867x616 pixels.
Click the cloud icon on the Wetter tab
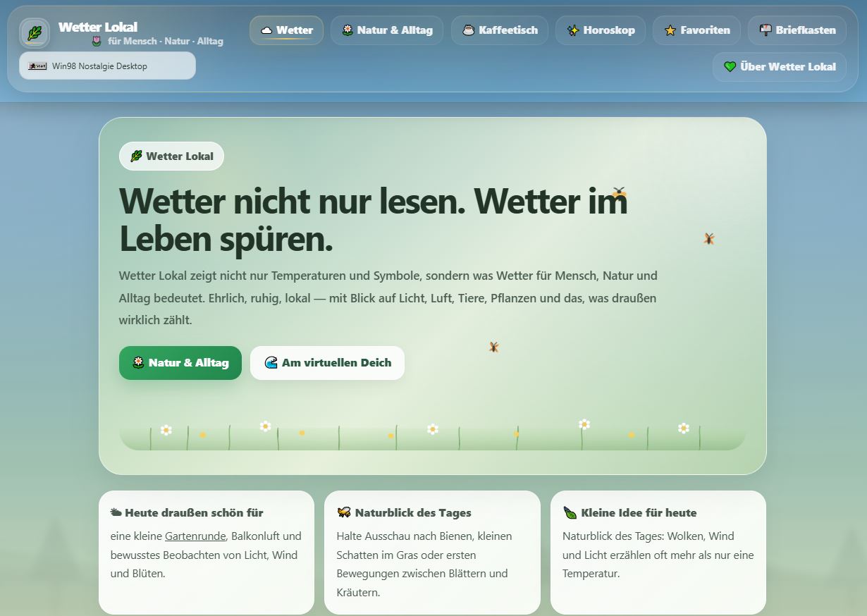pyautogui.click(x=266, y=30)
